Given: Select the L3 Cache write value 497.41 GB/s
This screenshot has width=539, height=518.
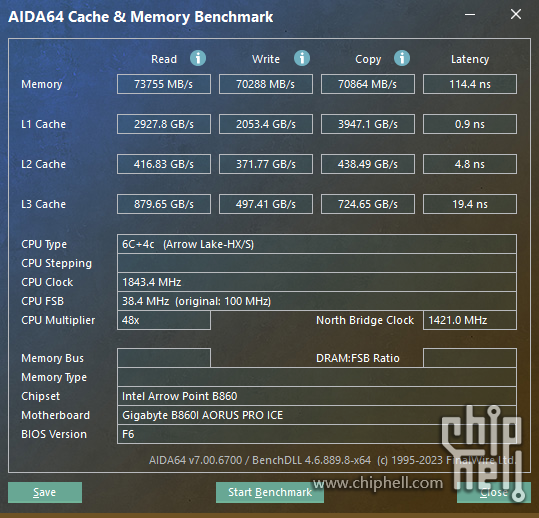Looking at the screenshot, I should pos(266,204).
